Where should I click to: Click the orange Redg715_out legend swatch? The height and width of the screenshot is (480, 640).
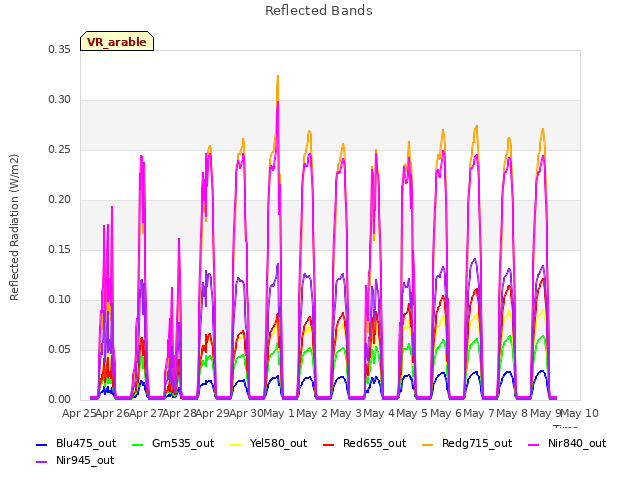click(x=428, y=444)
